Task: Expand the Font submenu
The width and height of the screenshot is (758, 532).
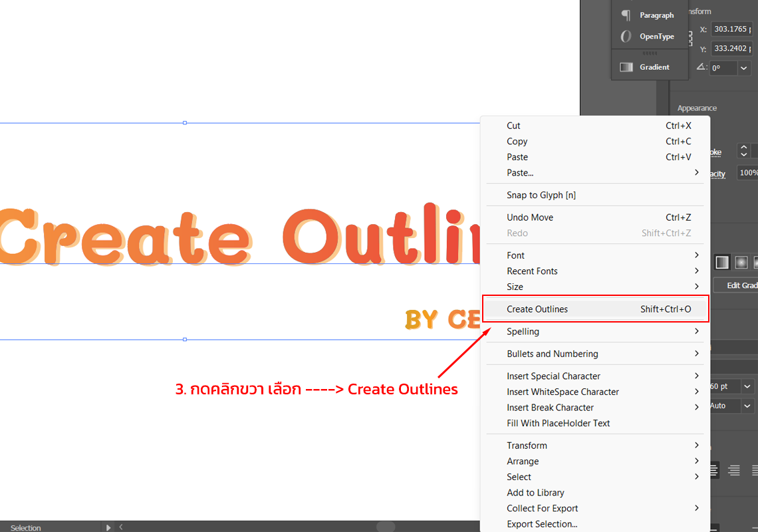Action: [696, 255]
